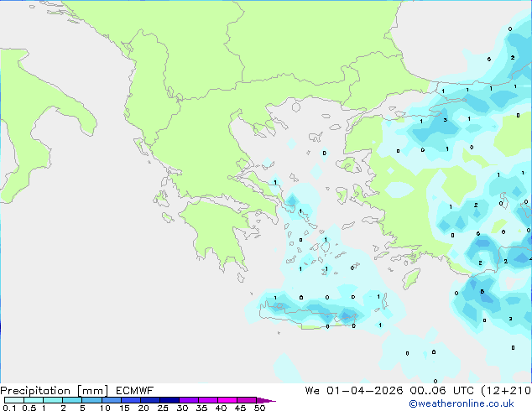
Task: Click the "00..06 UTC" time range text
Action: (x=441, y=391)
